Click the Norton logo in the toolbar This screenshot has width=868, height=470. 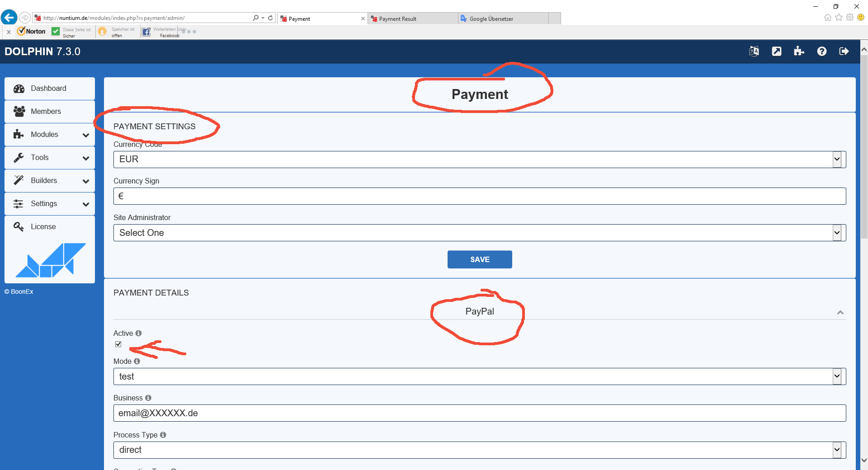coord(31,31)
